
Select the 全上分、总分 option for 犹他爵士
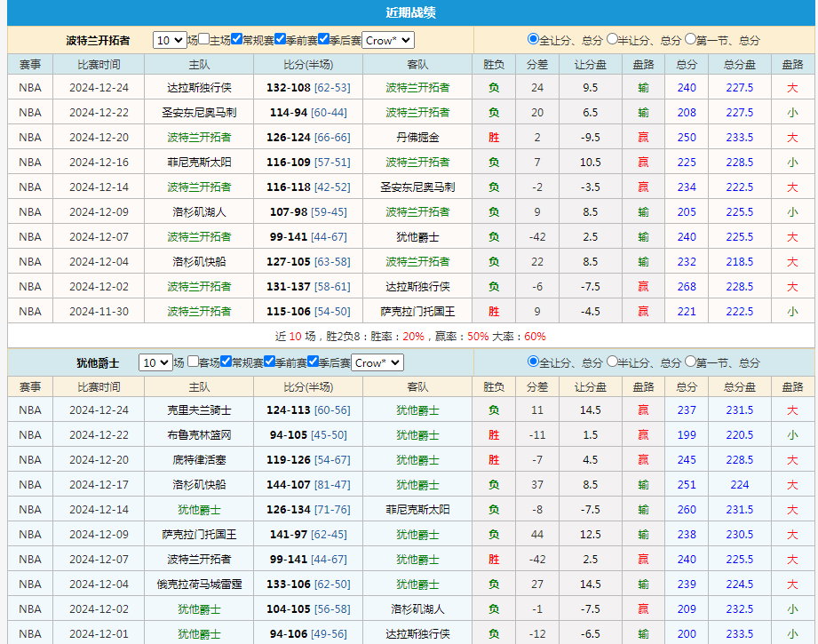click(x=531, y=363)
